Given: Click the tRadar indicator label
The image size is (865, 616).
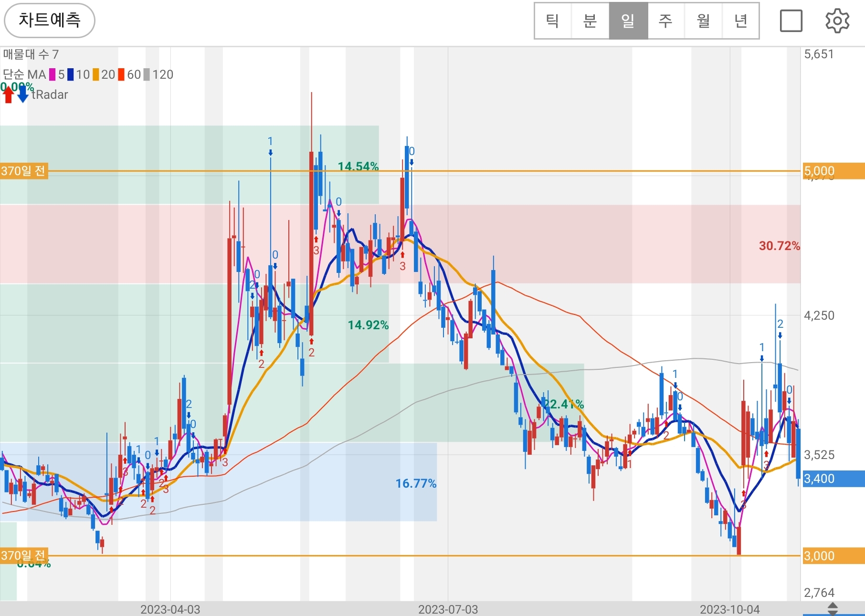Looking at the screenshot, I should click(50, 94).
